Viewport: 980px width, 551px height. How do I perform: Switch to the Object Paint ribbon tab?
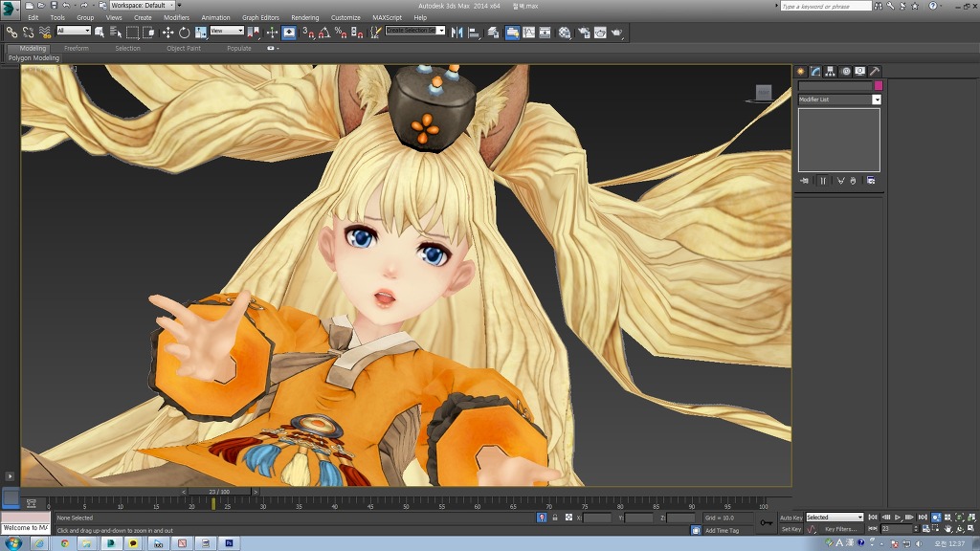pos(184,48)
